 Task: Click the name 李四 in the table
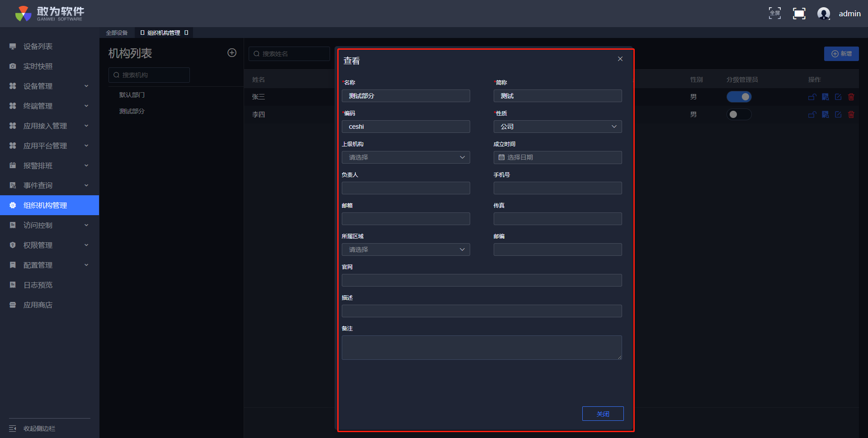tap(259, 114)
